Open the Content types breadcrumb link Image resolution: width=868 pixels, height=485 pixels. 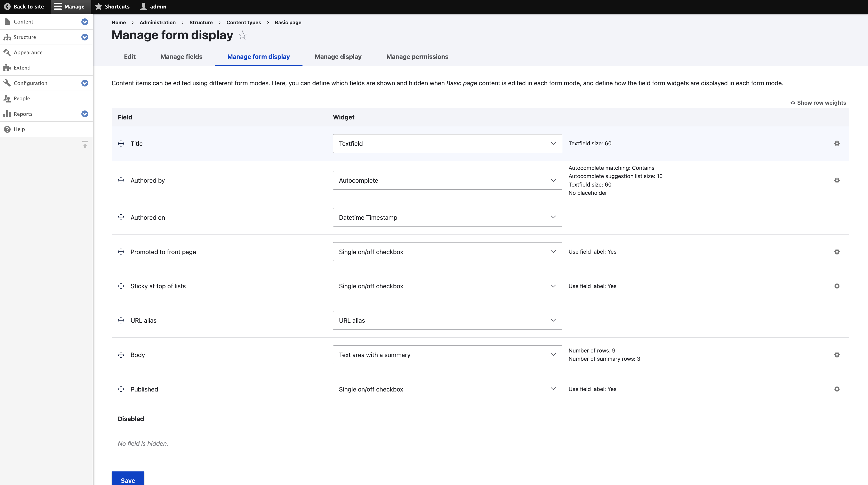coord(243,22)
